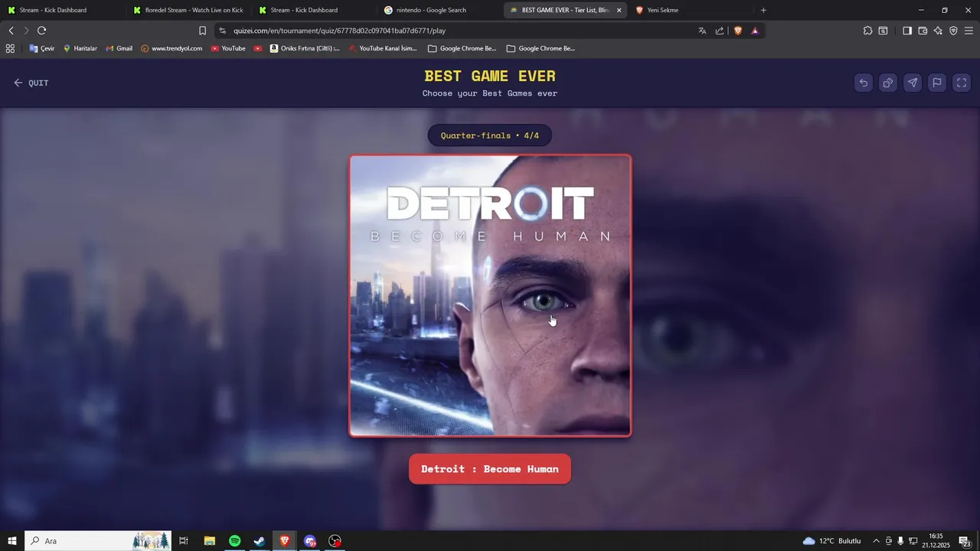This screenshot has height=551, width=980.
Task: Bookmark this page icon
Action: [x=202, y=31]
